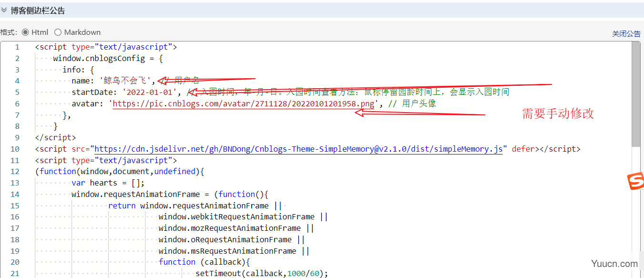Viewport: 644px width, 278px height.
Task: Click the cdn.jsdelivr.net simpleMemory.js URL on line 10
Action: [x=298, y=149]
